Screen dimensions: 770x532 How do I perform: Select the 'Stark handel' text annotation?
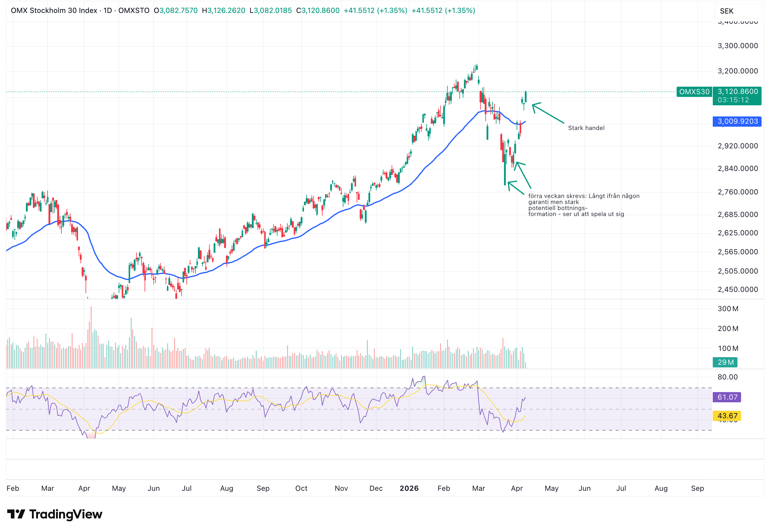pyautogui.click(x=586, y=128)
